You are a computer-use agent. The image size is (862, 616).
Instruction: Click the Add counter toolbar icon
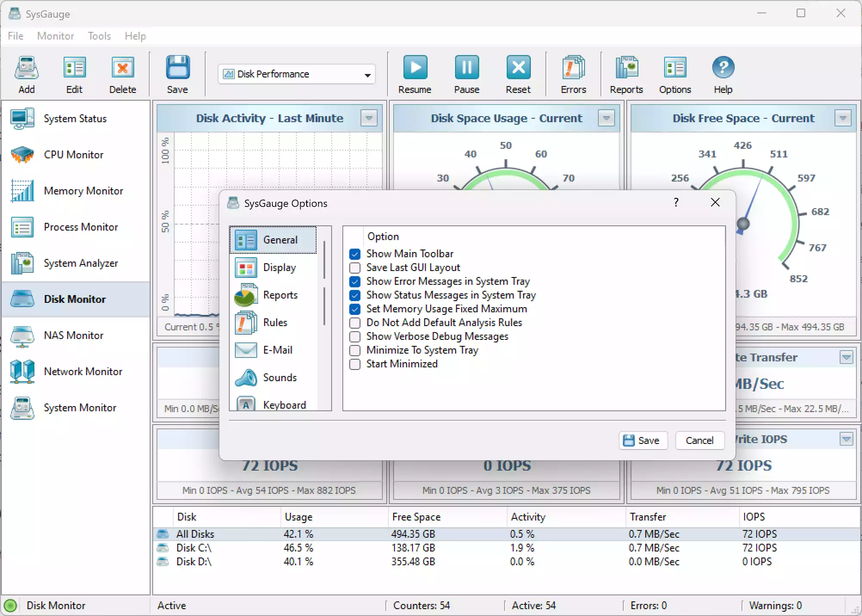[27, 68]
